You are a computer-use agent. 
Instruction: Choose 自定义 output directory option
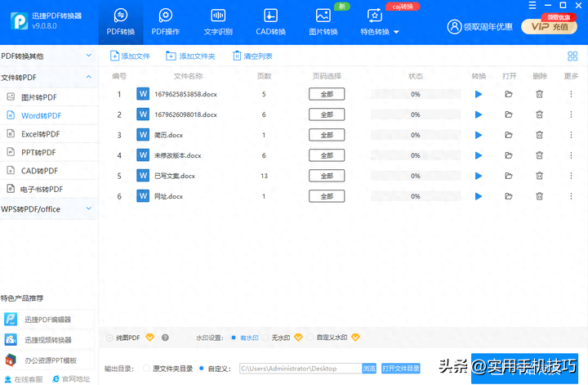coord(202,369)
